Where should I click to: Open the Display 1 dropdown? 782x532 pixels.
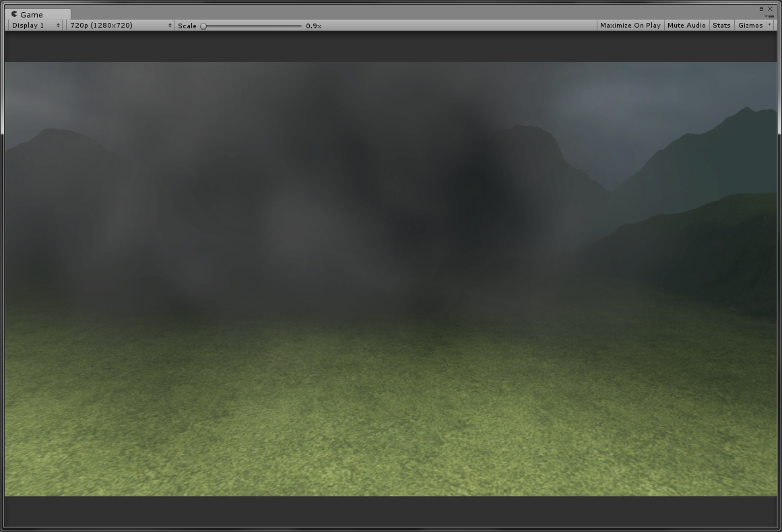[36, 26]
